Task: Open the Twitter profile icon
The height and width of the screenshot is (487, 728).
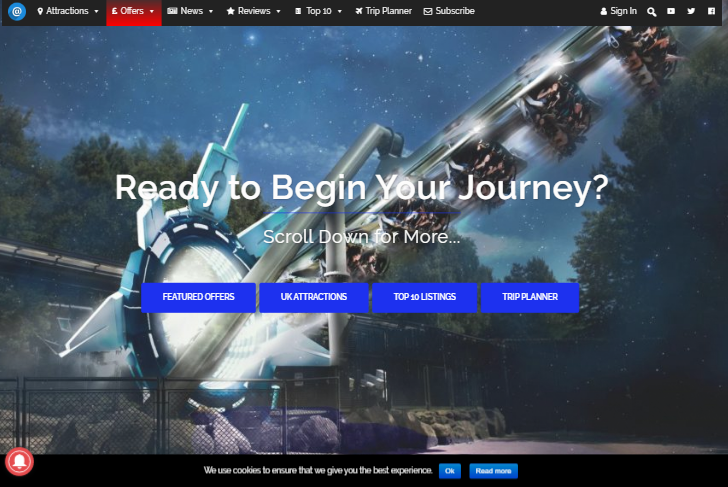Action: pyautogui.click(x=691, y=11)
